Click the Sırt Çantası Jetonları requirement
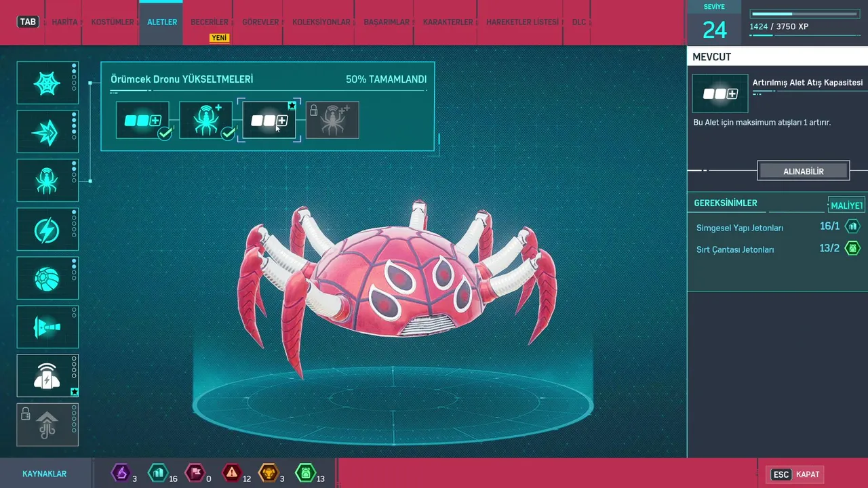Screen dimensions: 868x488 point(735,249)
